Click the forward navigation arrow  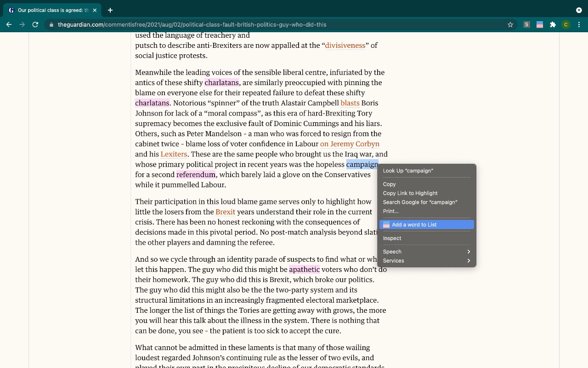pos(22,24)
